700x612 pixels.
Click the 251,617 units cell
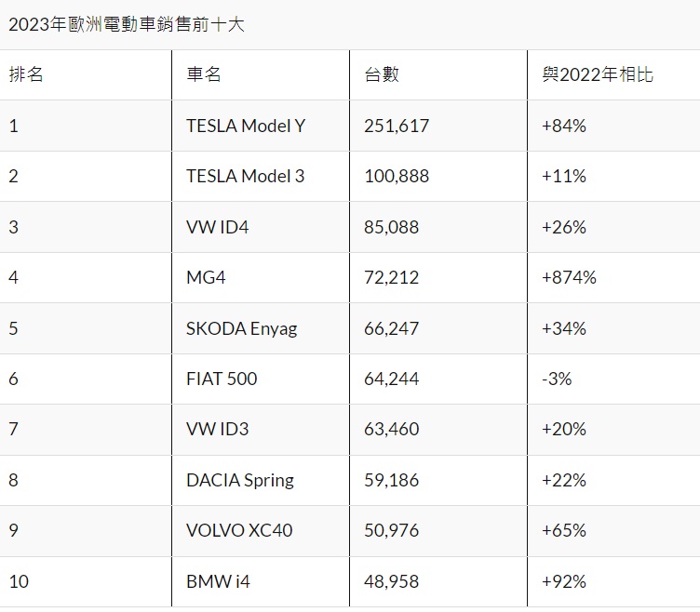[x=398, y=126]
